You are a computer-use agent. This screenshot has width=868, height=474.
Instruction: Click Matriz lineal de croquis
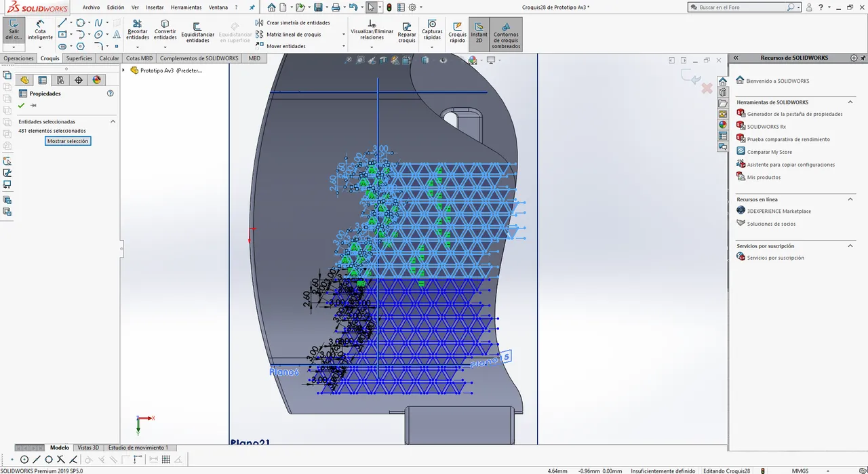click(x=289, y=35)
